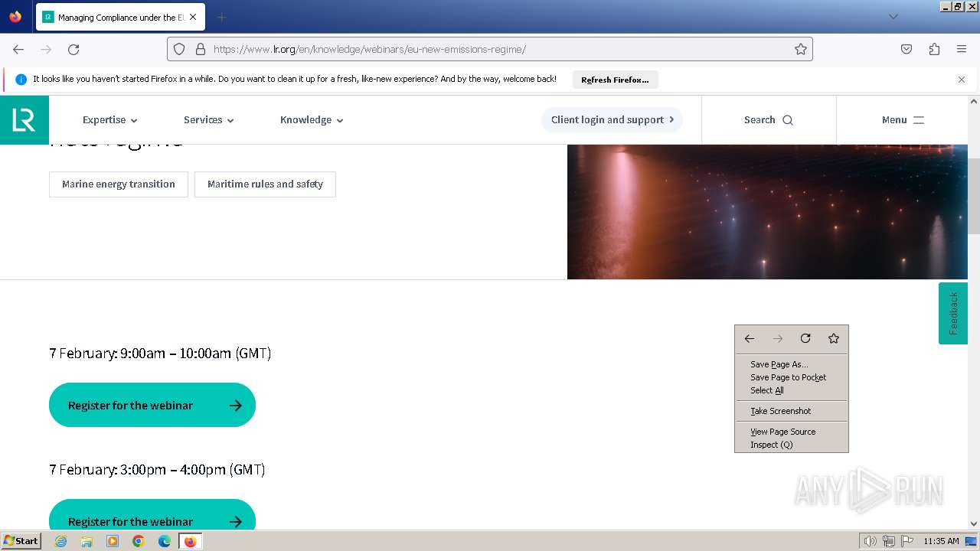This screenshot has height=551, width=980.
Task: Select Maritime rules and safety tag
Action: [x=265, y=184]
